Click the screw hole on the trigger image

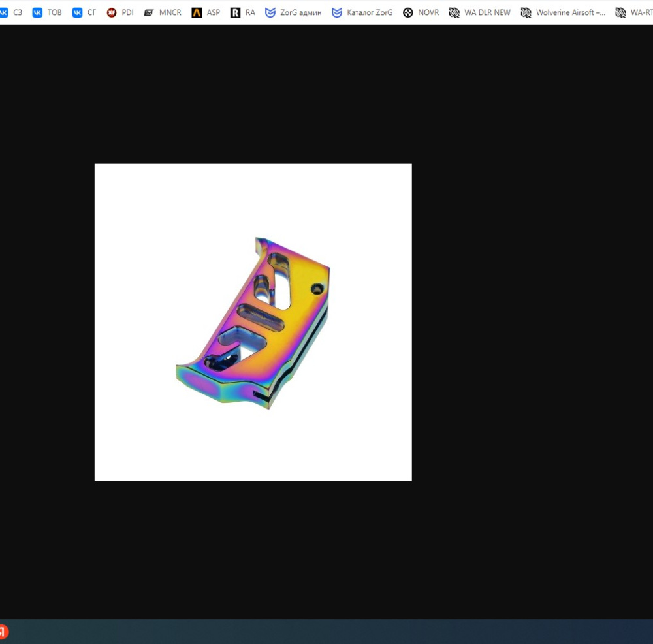(317, 288)
